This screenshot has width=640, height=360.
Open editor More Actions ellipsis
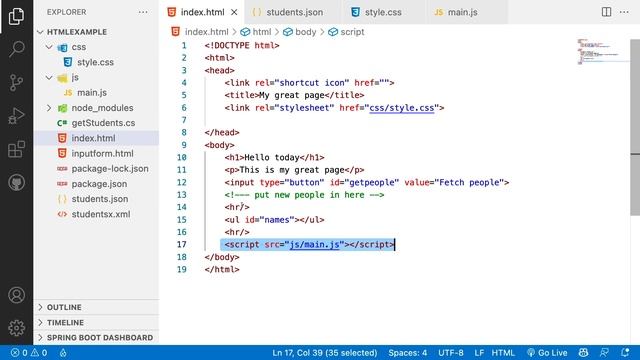[x=624, y=12]
